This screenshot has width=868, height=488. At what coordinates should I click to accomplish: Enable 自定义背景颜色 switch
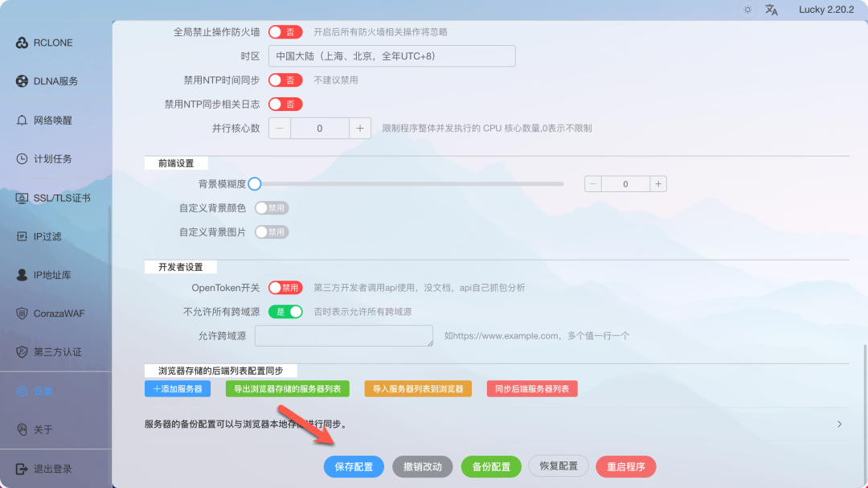[272, 208]
